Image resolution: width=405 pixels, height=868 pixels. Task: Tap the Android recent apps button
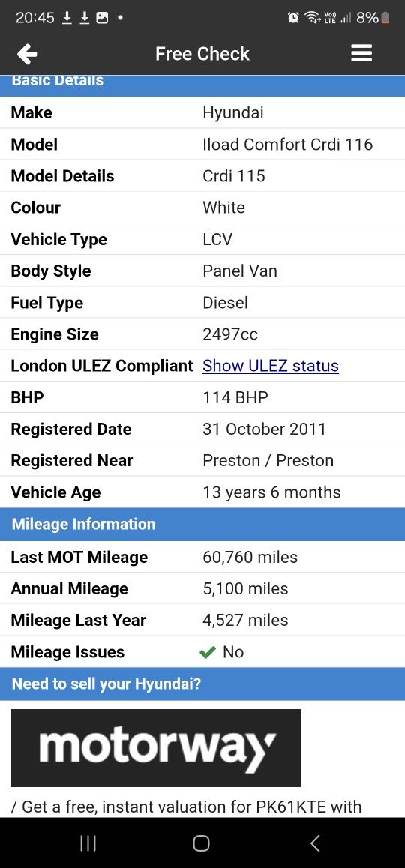coord(88,843)
